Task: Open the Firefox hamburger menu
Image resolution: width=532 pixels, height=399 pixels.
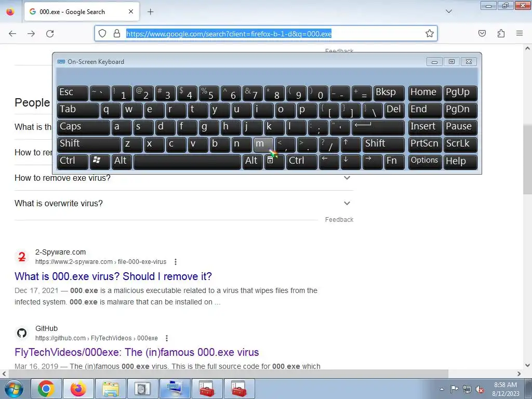Action: 520,33
